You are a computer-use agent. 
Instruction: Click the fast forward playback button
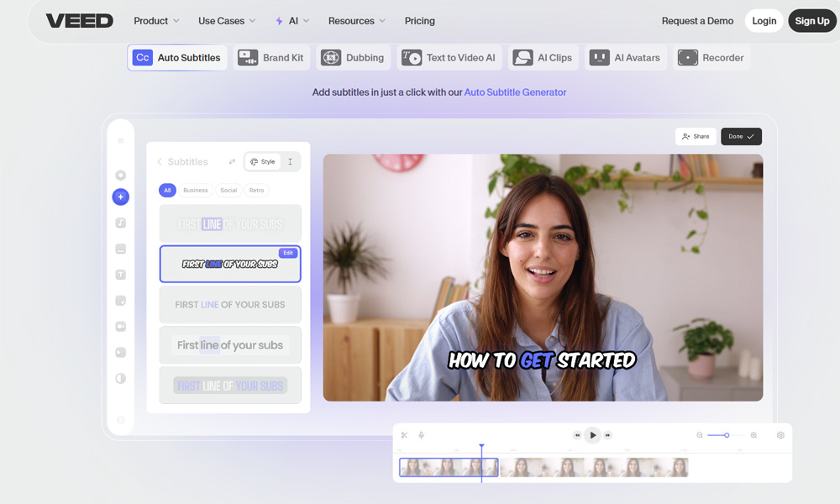[x=607, y=435]
